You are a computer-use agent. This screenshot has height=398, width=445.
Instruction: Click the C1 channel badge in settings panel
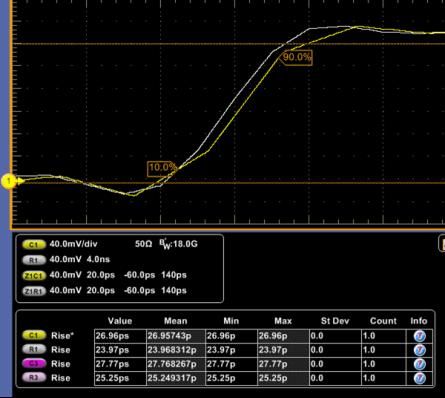pyautogui.click(x=34, y=244)
